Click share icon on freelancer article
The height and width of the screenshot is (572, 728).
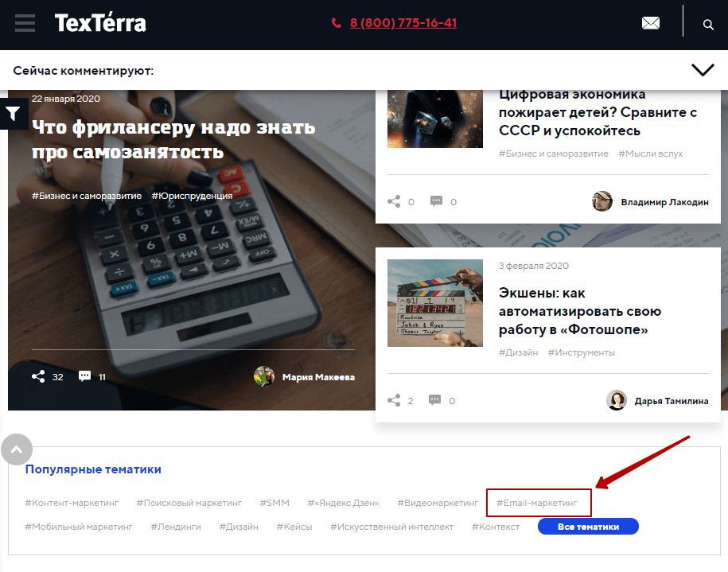pos(38,376)
